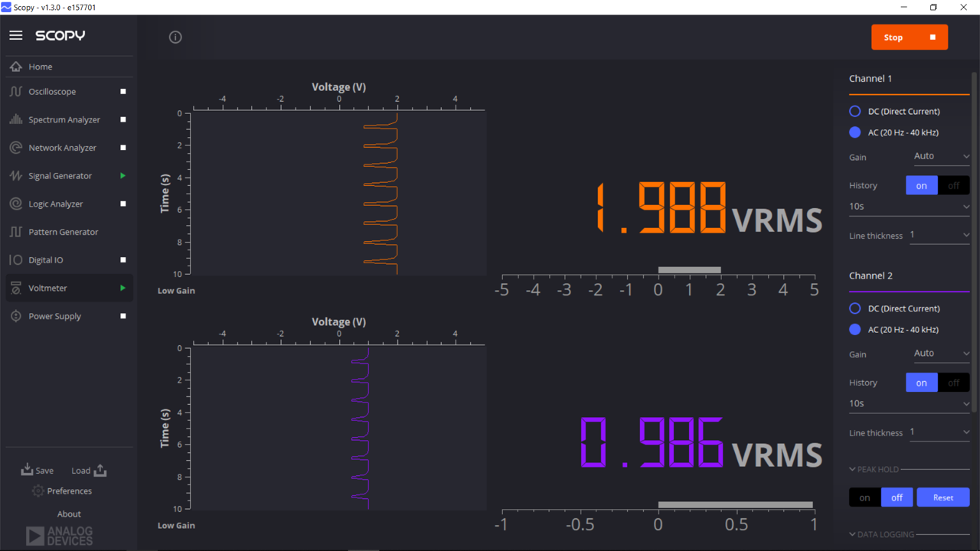Select DC mode for Channel 1
The width and height of the screenshot is (980, 551).
click(854, 111)
